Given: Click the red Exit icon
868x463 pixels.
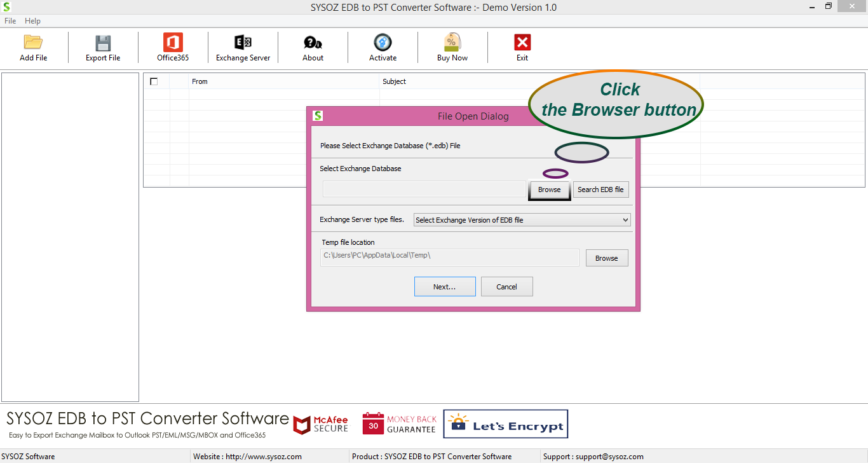Looking at the screenshot, I should tap(522, 43).
